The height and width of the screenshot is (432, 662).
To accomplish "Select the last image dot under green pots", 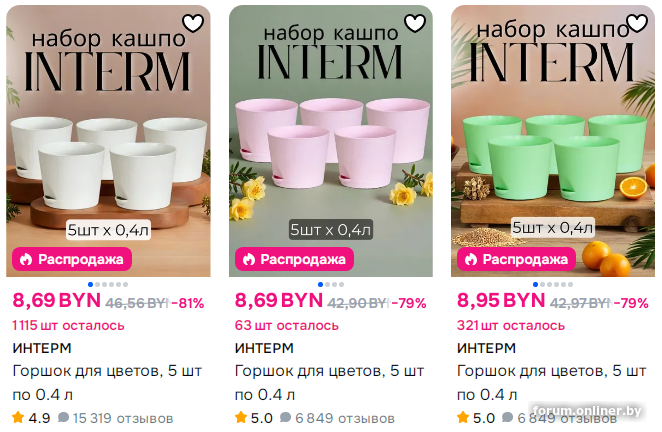I will click(x=570, y=285).
